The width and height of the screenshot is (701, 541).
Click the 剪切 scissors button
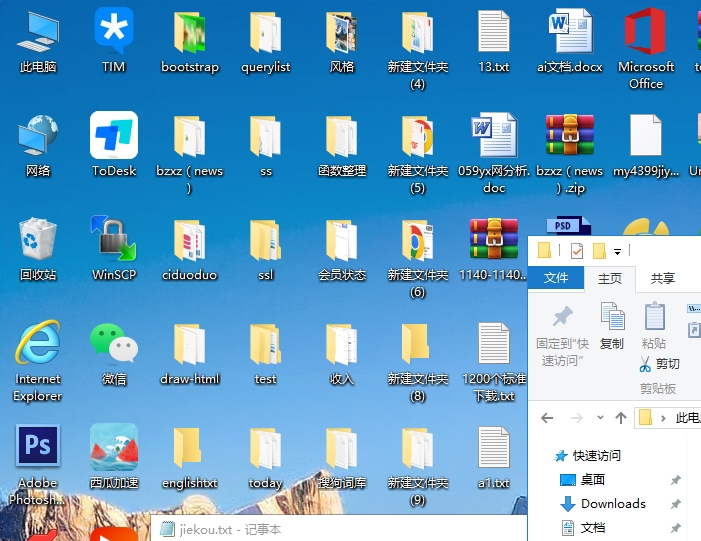point(659,364)
